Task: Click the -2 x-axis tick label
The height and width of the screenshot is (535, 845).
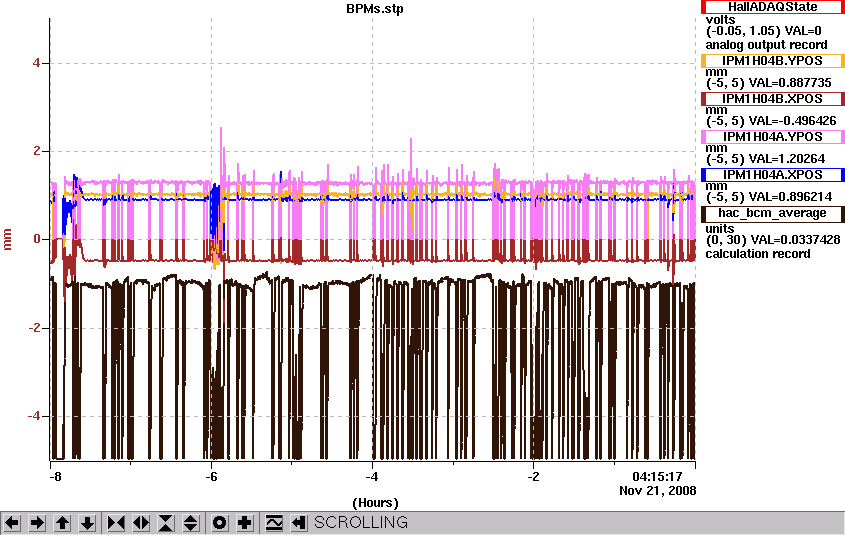Action: (x=533, y=477)
